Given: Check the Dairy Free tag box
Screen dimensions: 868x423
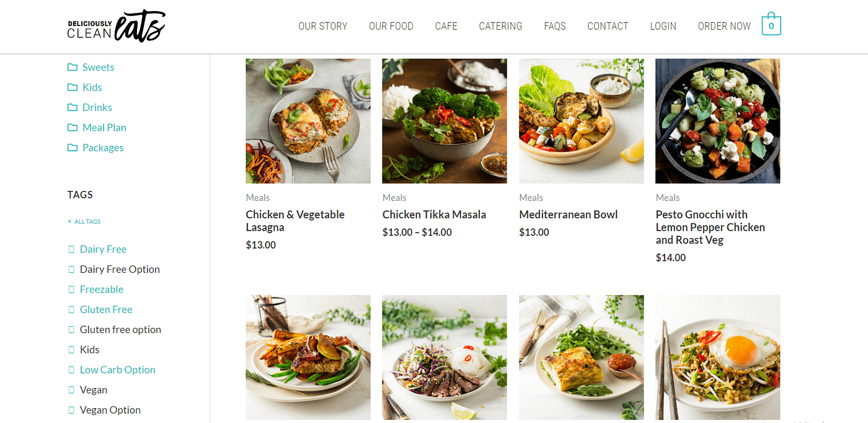Looking at the screenshot, I should 71,249.
